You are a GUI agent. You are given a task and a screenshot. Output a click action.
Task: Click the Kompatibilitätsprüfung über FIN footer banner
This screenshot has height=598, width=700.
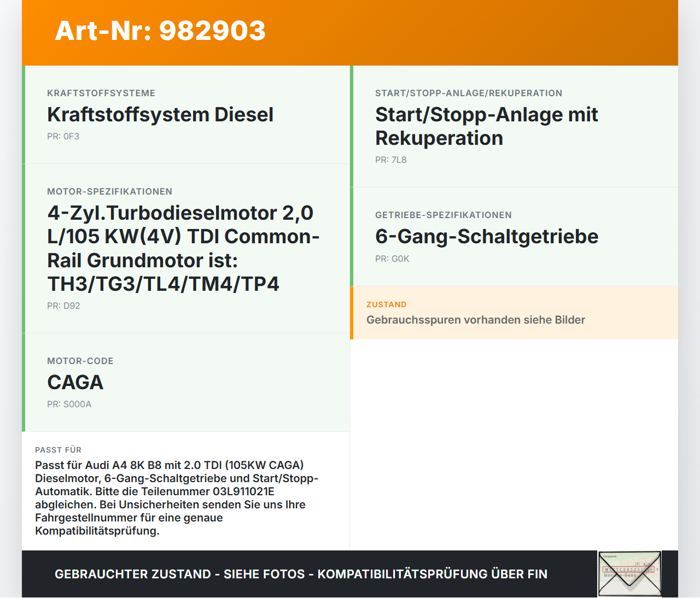(x=301, y=574)
